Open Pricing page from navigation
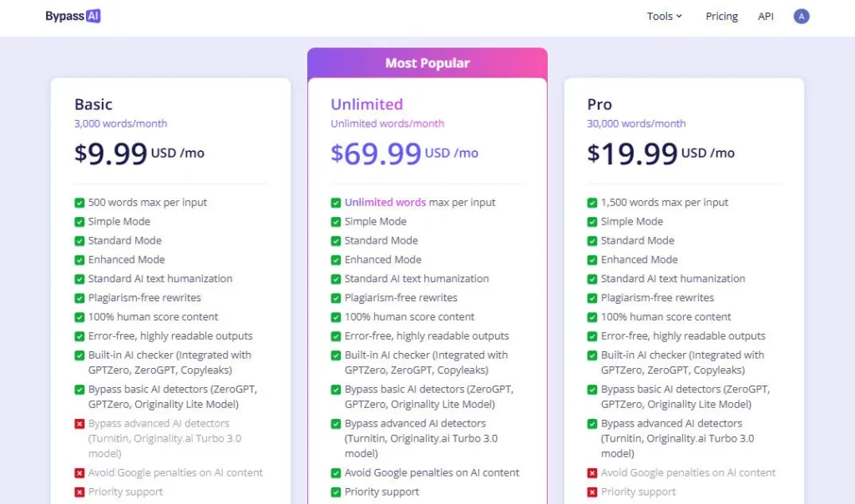Screen dimensions: 855x504 pos(721,16)
